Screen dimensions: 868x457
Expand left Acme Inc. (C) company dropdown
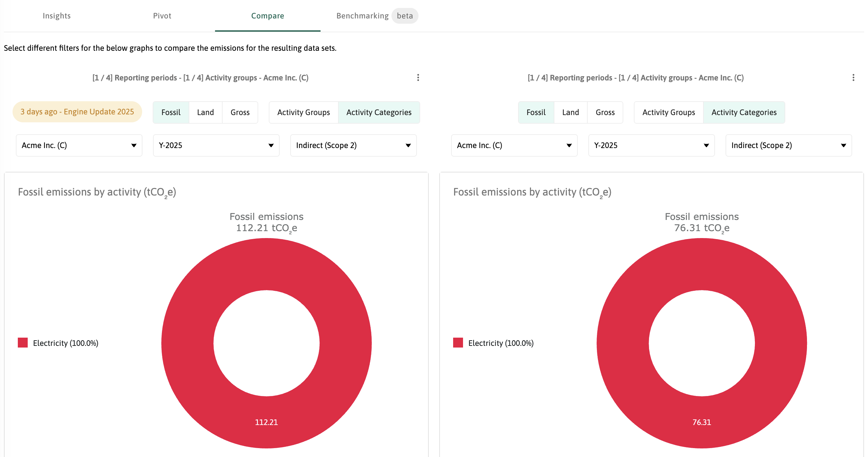coord(79,145)
